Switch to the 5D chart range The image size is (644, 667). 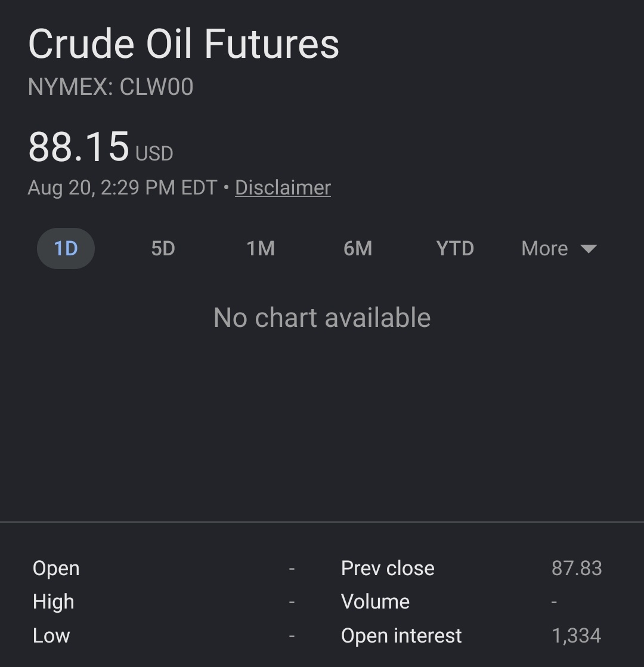(x=163, y=248)
